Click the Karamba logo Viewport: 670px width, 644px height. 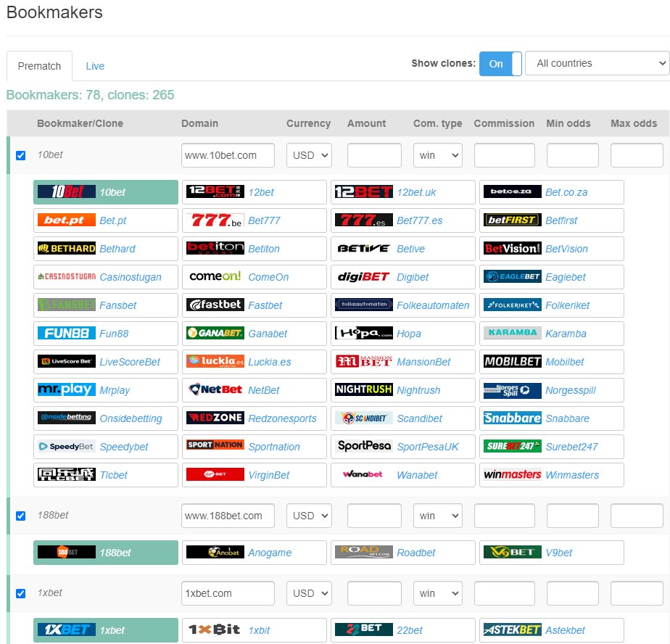[x=513, y=333]
